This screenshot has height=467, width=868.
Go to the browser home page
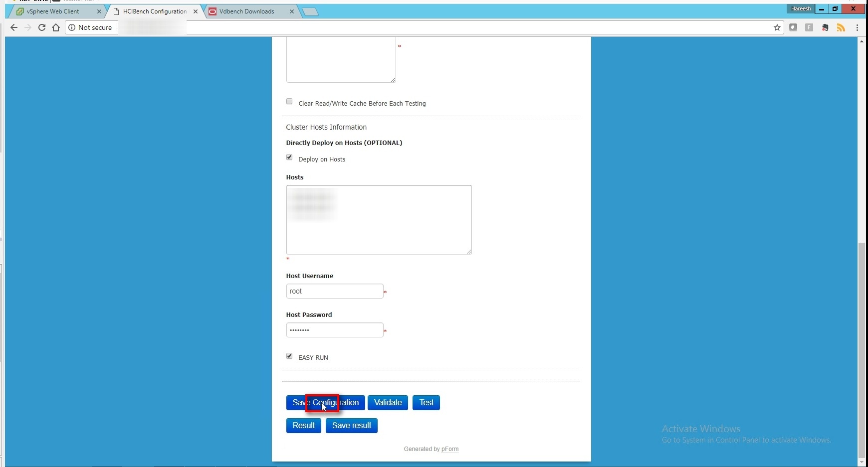(56, 27)
